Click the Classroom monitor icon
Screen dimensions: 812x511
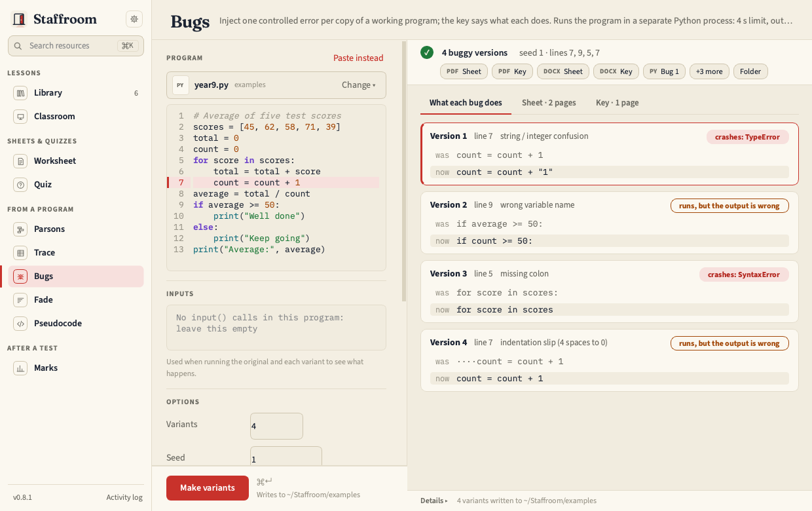pos(20,117)
